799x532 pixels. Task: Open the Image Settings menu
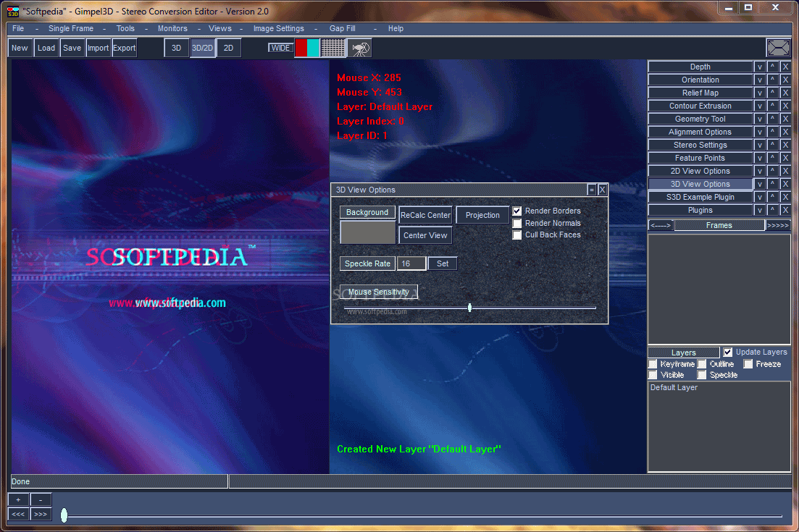coord(279,28)
